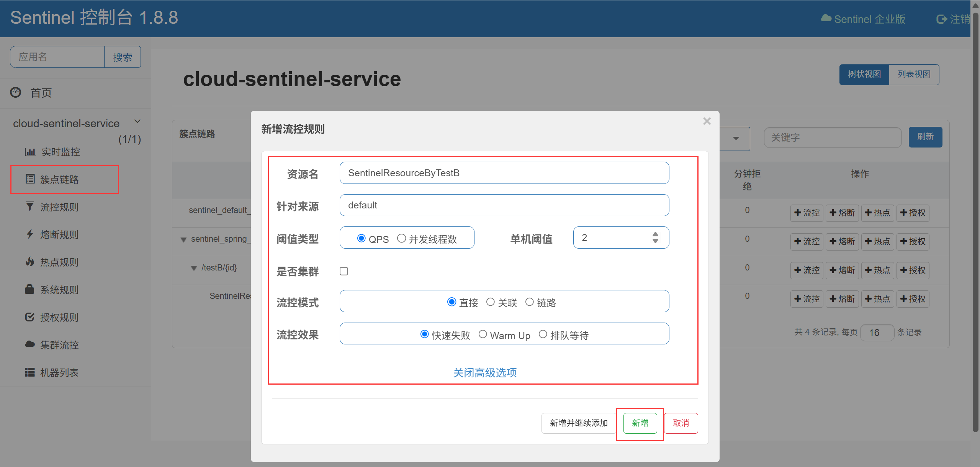
Task: Choose Warm Up as the flow control effect
Action: [x=483, y=334]
